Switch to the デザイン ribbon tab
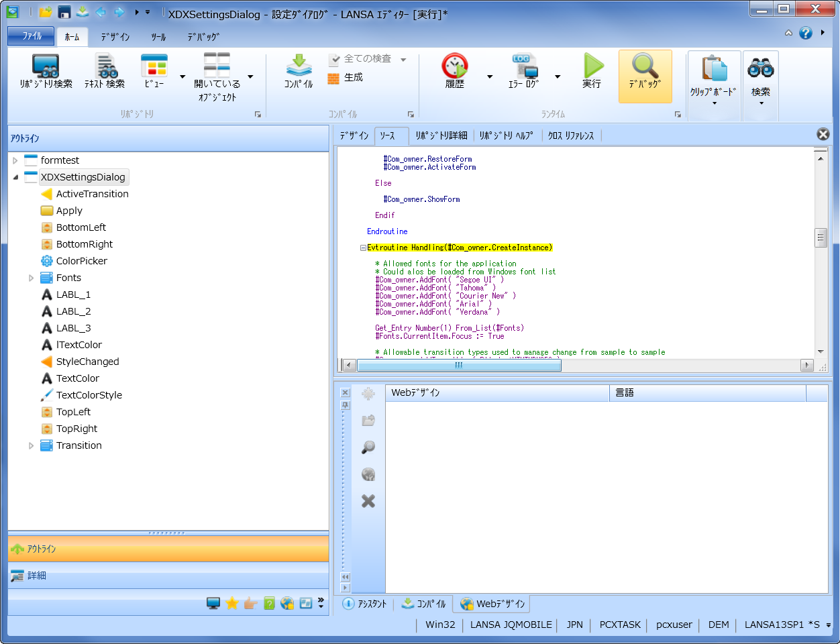This screenshot has height=644, width=840. point(115,37)
